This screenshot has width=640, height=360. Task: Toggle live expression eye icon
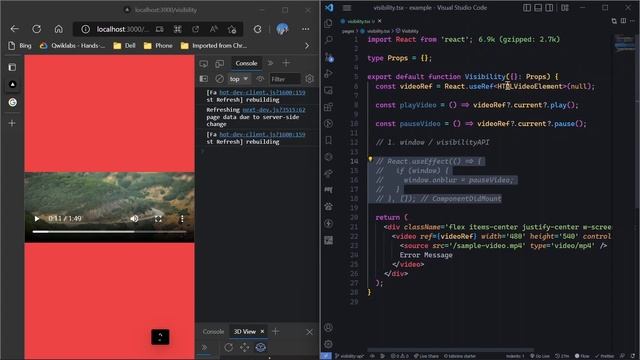pos(260,79)
